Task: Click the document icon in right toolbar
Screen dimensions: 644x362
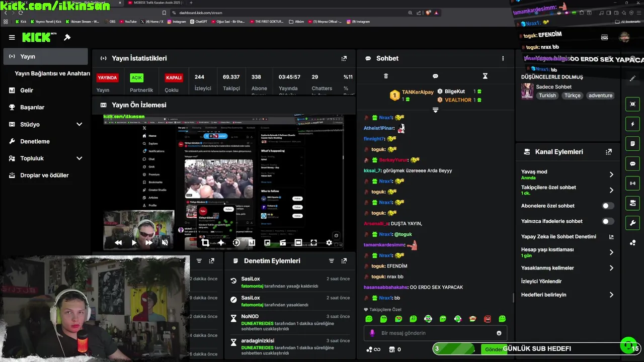Action: point(632,144)
